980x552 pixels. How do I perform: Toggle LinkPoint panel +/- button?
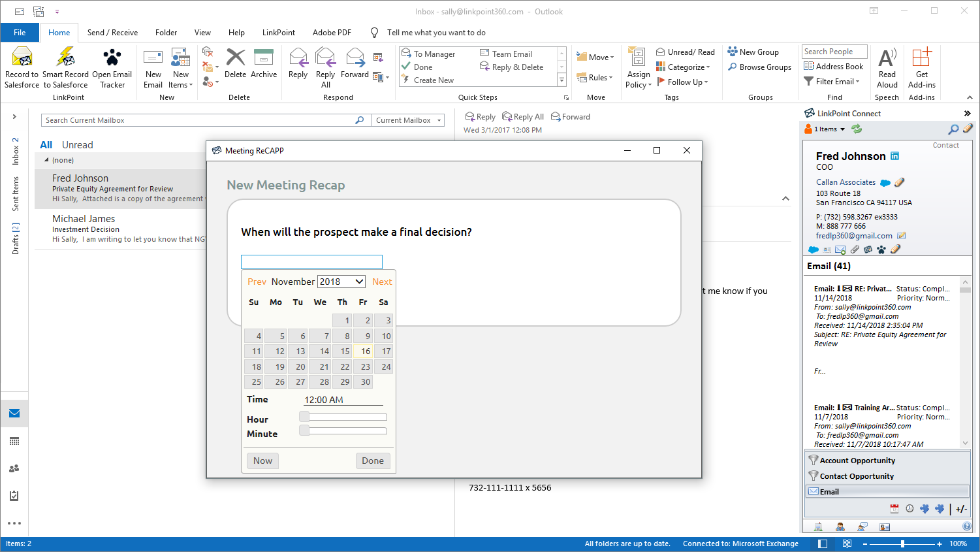click(961, 509)
